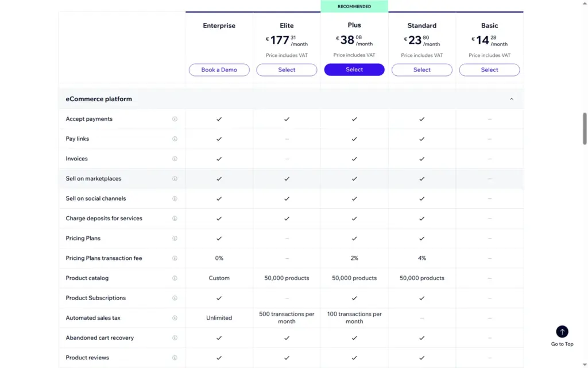Click Custom in Product catalog row
This screenshot has width=588, height=368.
click(x=219, y=278)
